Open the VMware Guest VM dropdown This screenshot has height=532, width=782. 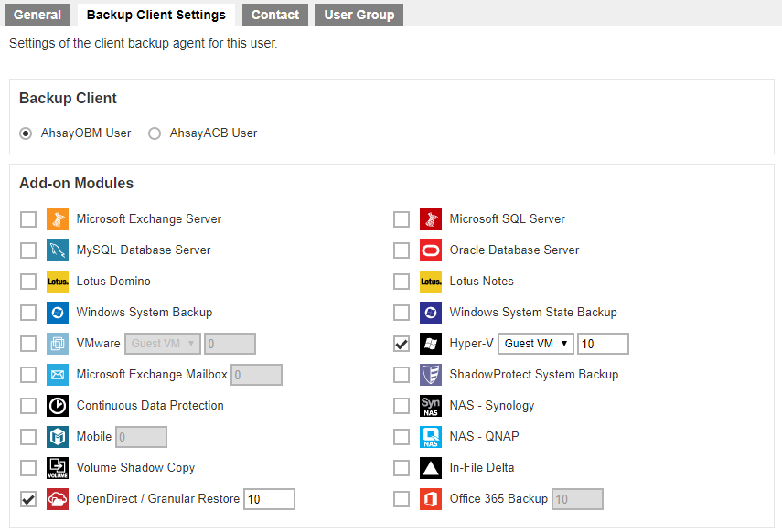point(163,343)
